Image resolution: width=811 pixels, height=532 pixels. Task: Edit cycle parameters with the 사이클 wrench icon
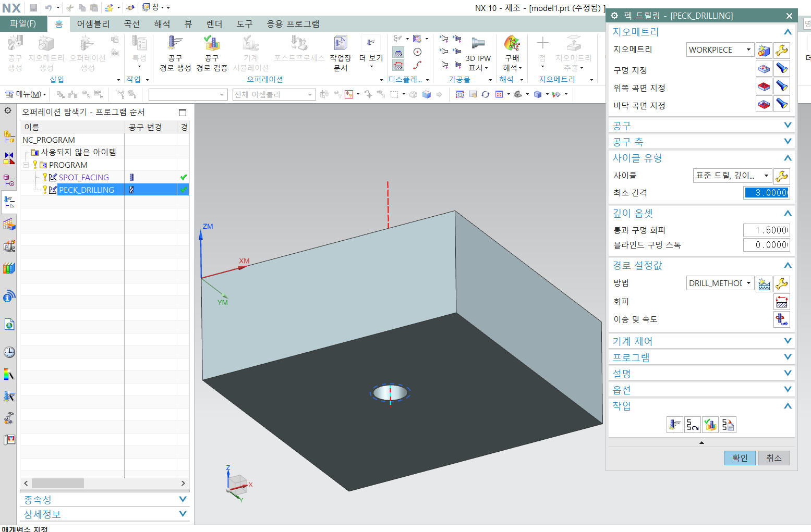781,176
